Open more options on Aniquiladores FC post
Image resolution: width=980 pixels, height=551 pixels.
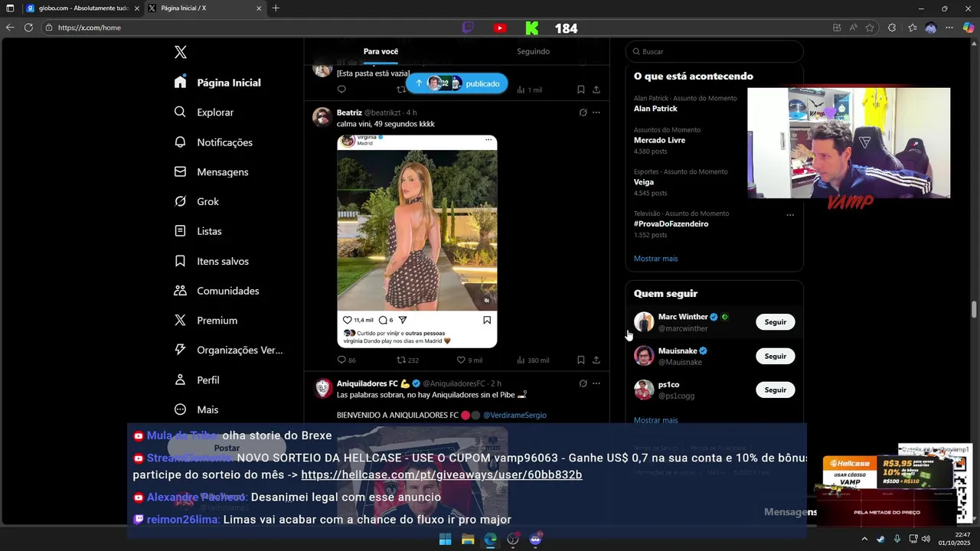(x=596, y=383)
